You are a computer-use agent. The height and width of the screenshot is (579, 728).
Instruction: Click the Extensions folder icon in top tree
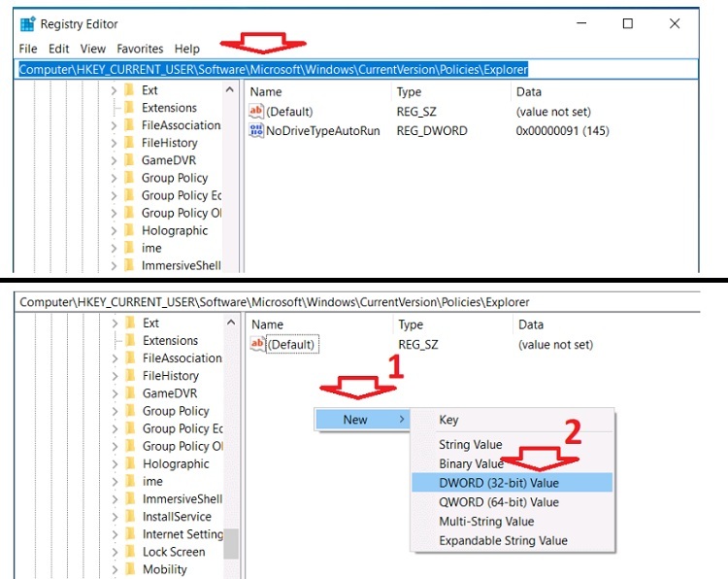[129, 108]
